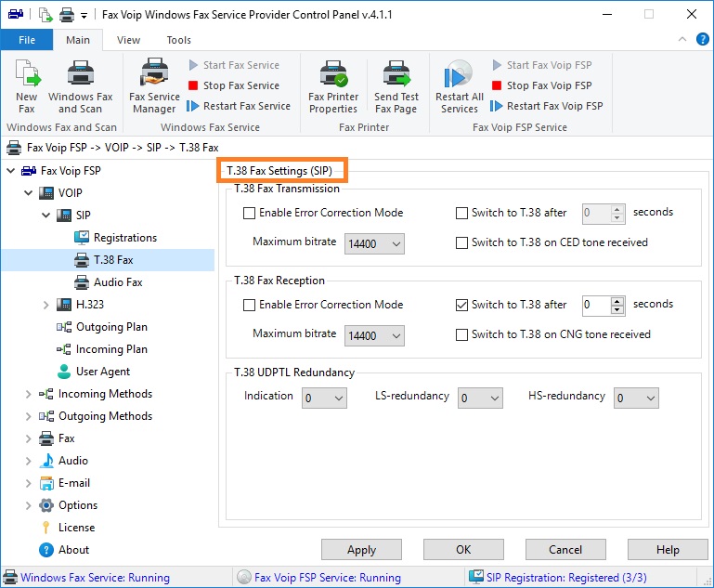Click Start Fax Voip FSP
Viewport: 714px width, 588px height.
click(x=542, y=65)
